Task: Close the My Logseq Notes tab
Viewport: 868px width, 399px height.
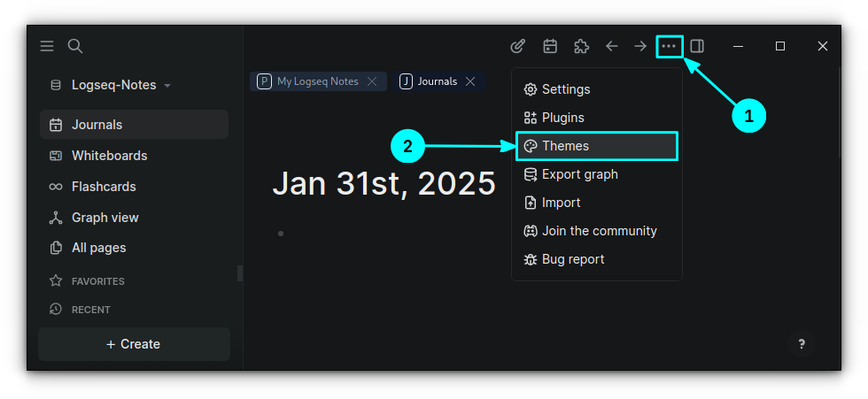Action: pos(372,81)
